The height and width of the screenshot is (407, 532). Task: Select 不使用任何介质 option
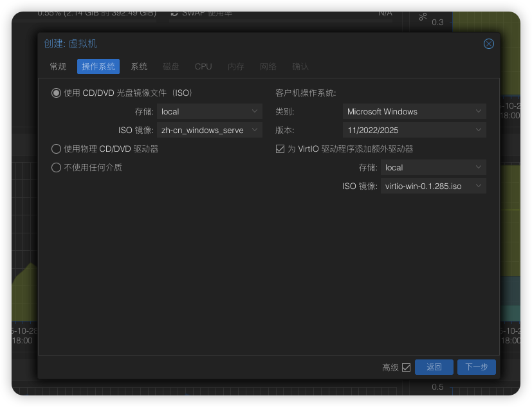tap(56, 167)
